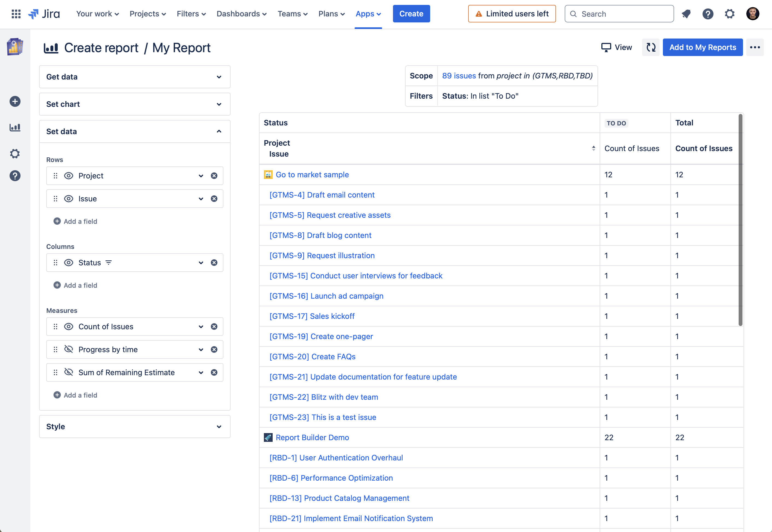Click the Create button

click(x=411, y=14)
